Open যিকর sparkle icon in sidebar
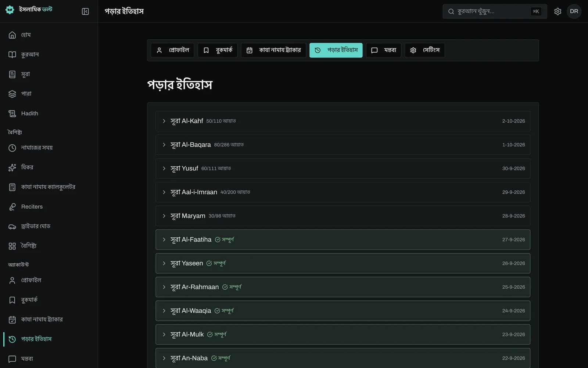588x368 pixels. click(12, 167)
